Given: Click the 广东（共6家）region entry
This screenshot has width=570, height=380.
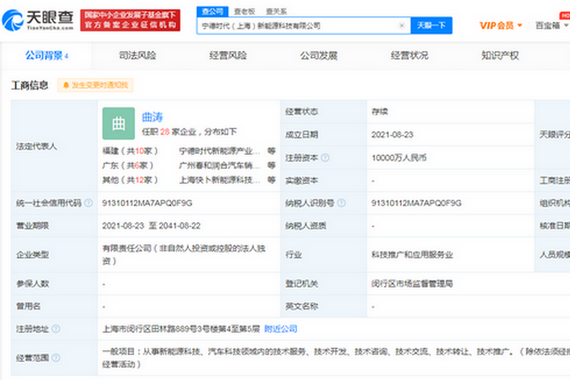Looking at the screenshot, I should coord(128,165).
